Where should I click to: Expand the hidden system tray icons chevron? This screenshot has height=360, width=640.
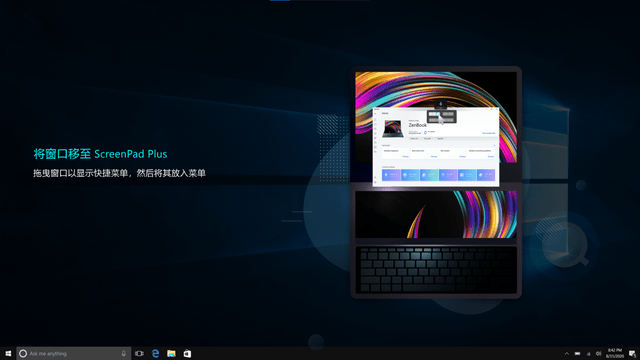[567, 353]
